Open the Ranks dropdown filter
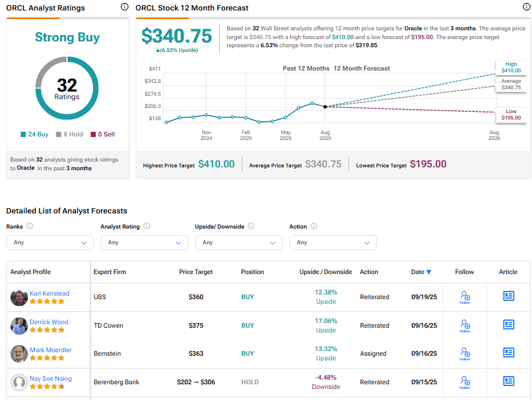This screenshot has height=400, width=532. (50, 243)
